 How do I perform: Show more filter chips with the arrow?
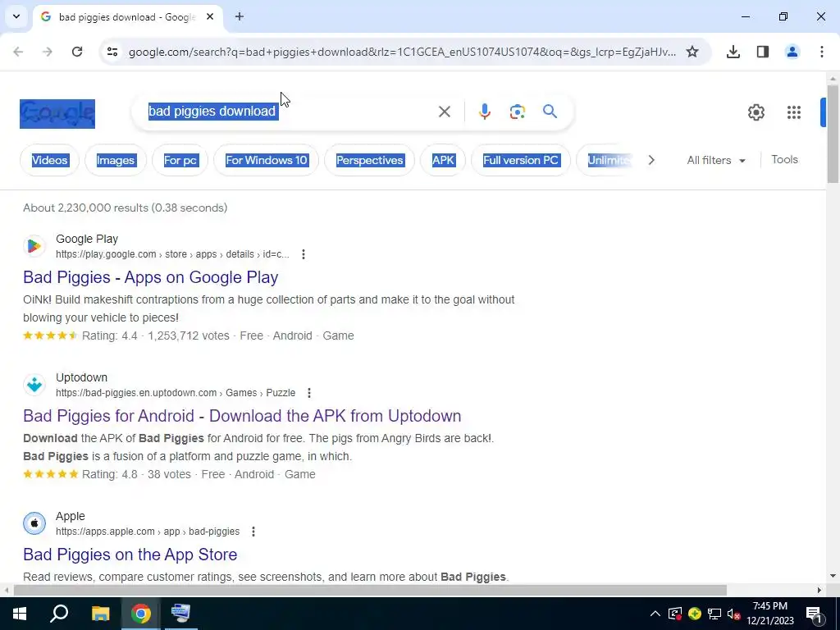(651, 160)
